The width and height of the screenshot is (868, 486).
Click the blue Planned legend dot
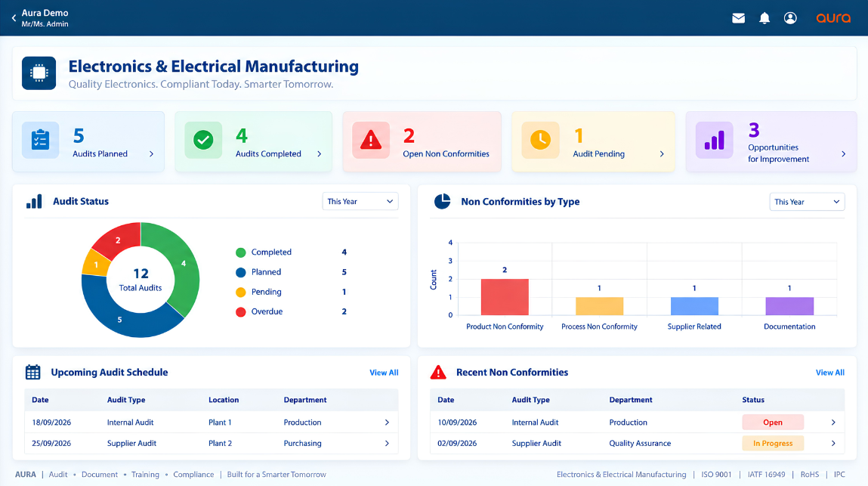tap(241, 273)
